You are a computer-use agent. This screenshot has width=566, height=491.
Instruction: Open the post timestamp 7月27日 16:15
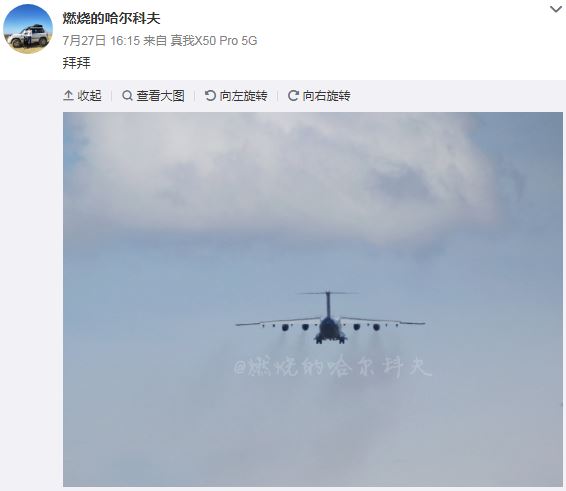[101, 40]
